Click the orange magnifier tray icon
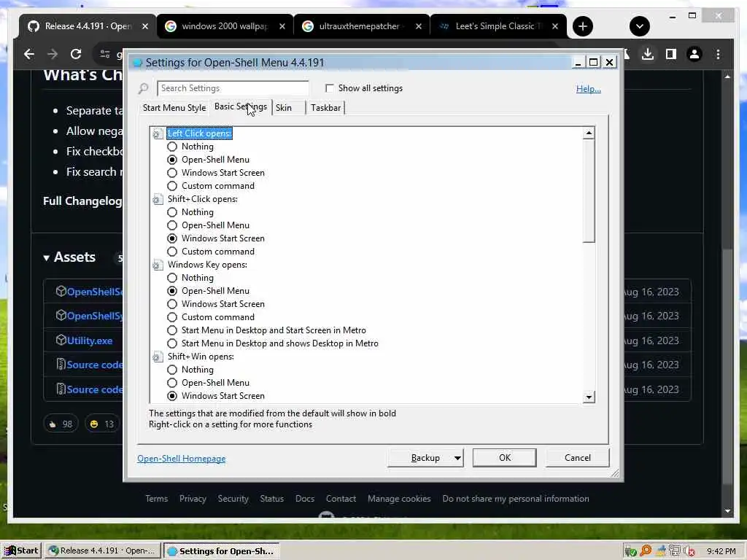747x560 pixels. (x=646, y=551)
